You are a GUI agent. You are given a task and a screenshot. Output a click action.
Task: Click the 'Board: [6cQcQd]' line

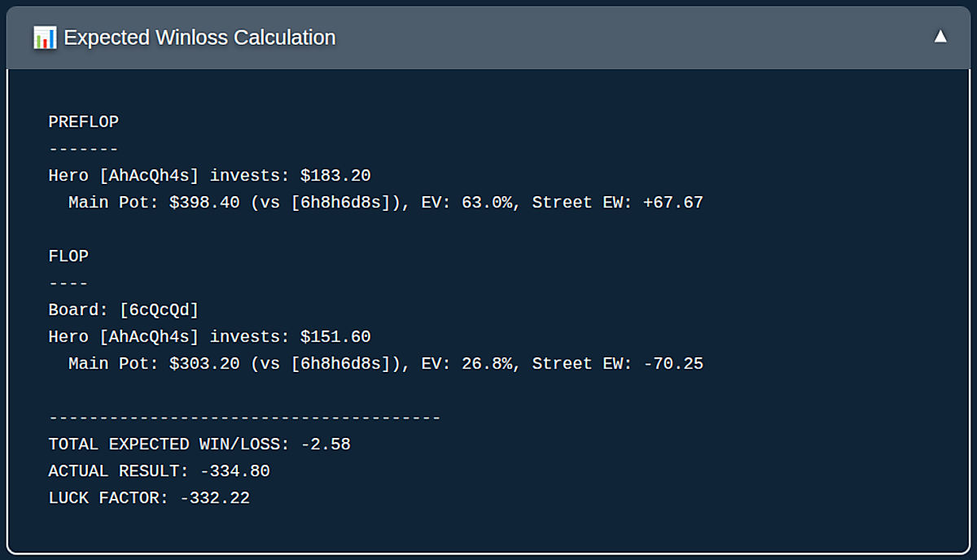(124, 310)
